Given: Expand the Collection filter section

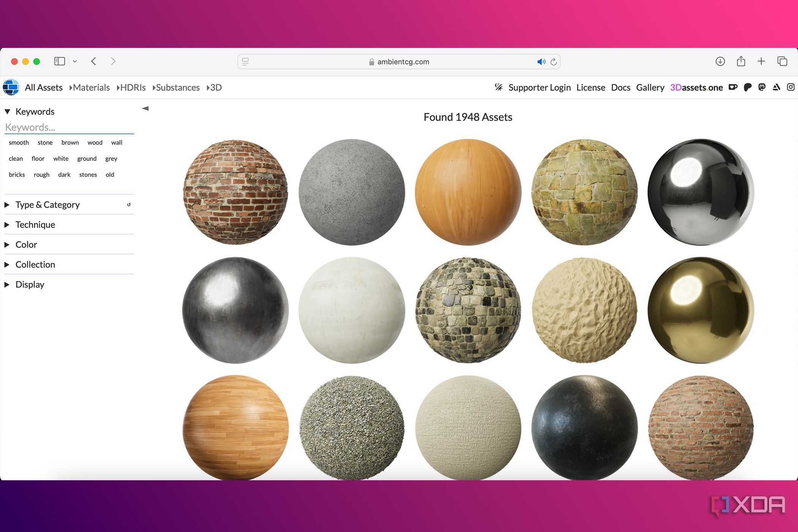Looking at the screenshot, I should click(x=30, y=264).
